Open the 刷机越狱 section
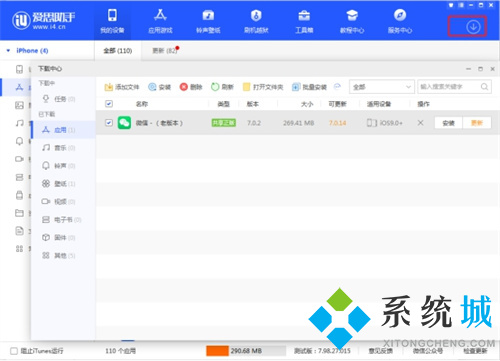 click(x=256, y=21)
